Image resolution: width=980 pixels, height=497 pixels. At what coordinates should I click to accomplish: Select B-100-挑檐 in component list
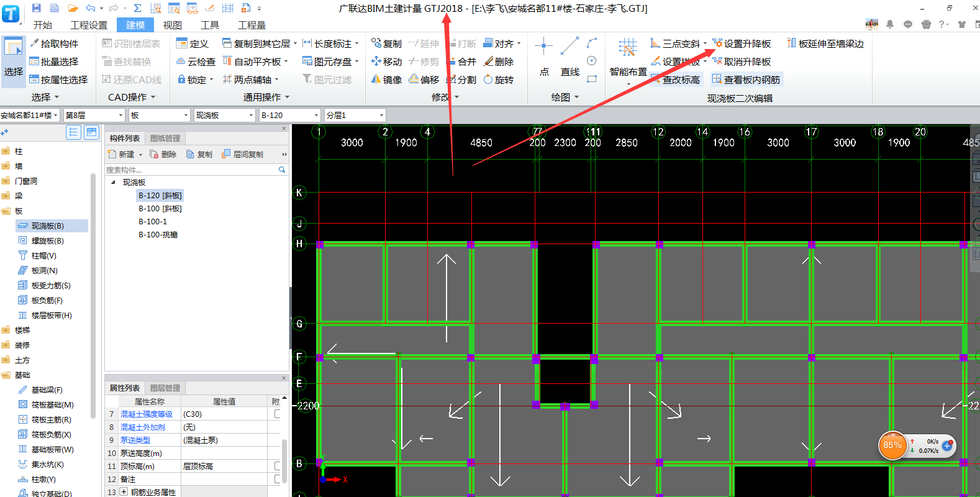(x=158, y=235)
